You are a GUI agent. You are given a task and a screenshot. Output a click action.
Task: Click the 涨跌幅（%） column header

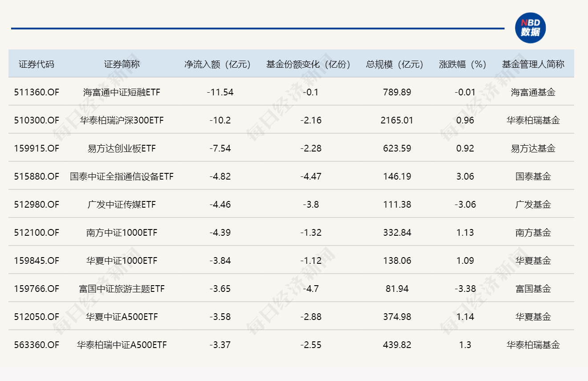[465, 64]
